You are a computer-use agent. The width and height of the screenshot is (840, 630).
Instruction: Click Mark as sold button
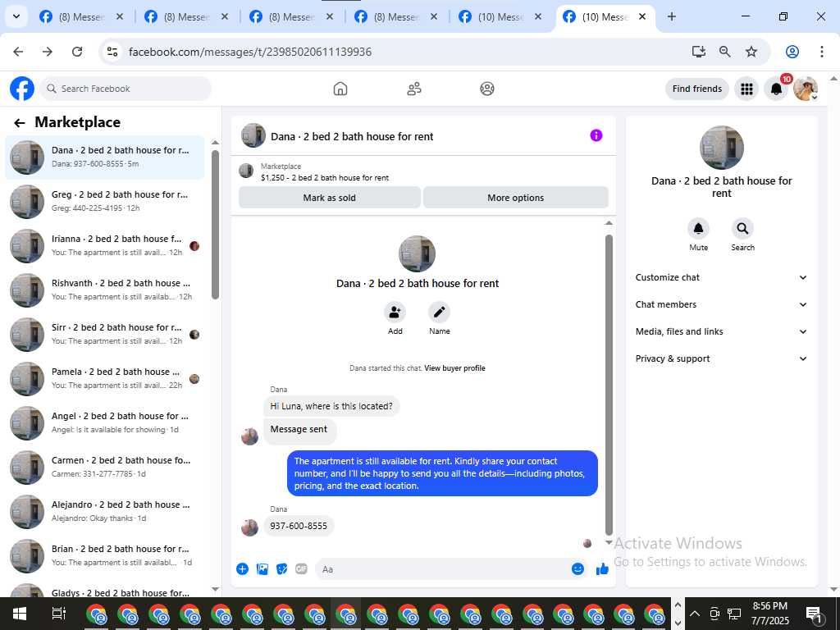point(330,198)
